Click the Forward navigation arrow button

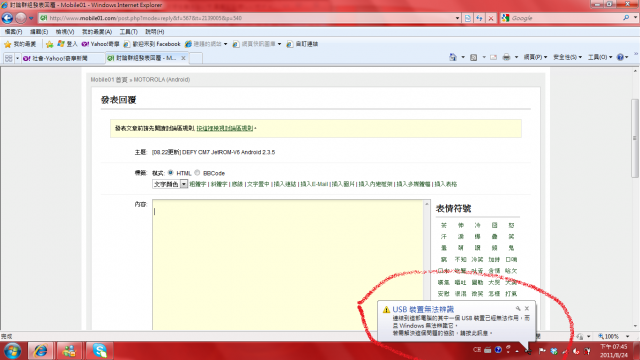click(20, 18)
